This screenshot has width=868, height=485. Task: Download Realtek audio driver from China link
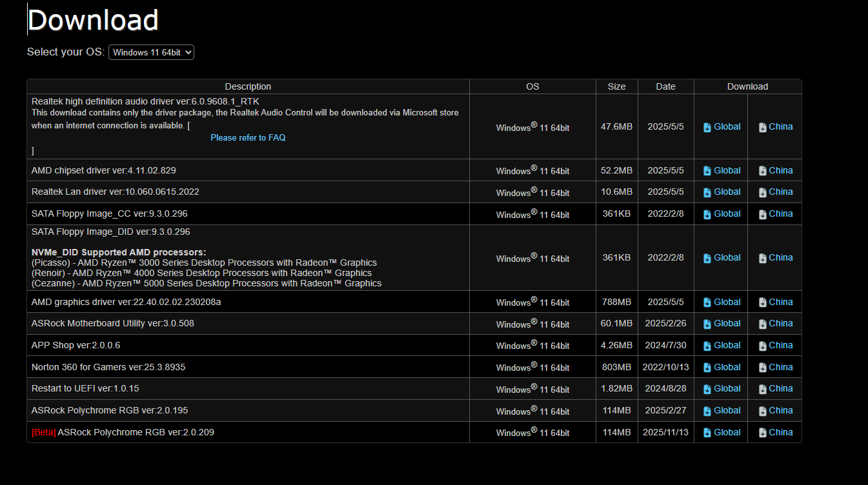(x=775, y=127)
